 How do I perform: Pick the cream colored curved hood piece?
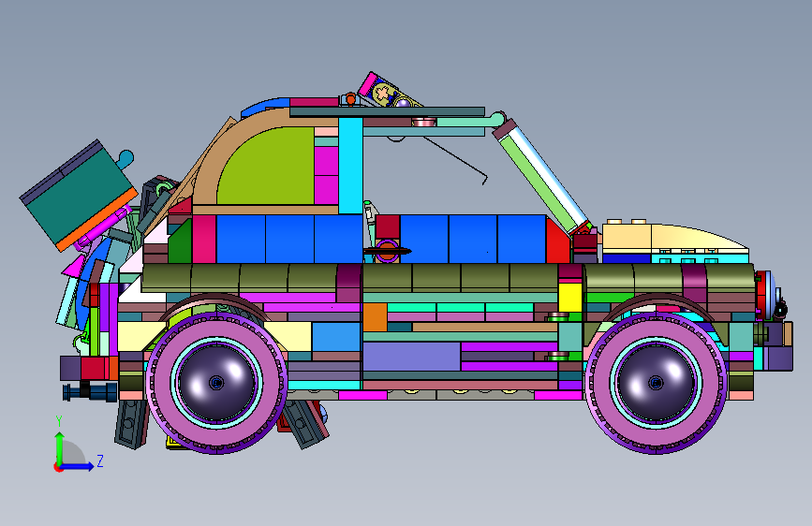699,237
